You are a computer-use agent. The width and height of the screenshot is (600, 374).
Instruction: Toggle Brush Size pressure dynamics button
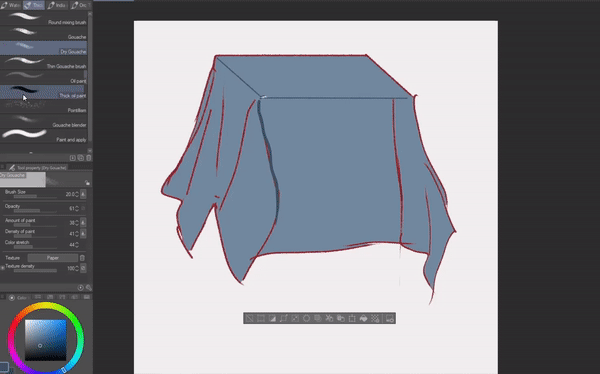click(x=83, y=194)
